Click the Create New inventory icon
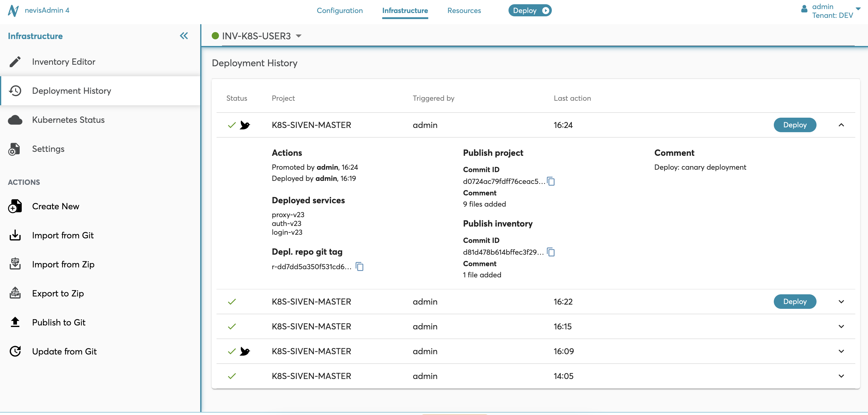Image resolution: width=868 pixels, height=415 pixels. (15, 206)
